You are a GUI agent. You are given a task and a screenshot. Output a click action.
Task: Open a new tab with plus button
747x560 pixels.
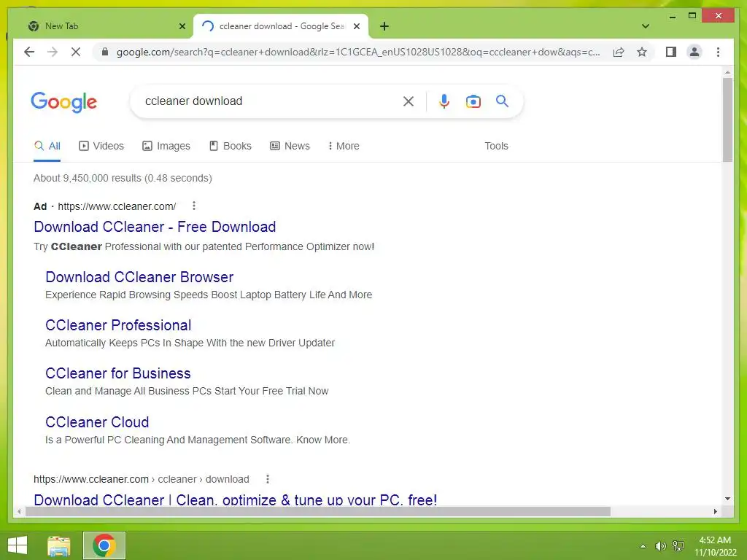tap(384, 26)
